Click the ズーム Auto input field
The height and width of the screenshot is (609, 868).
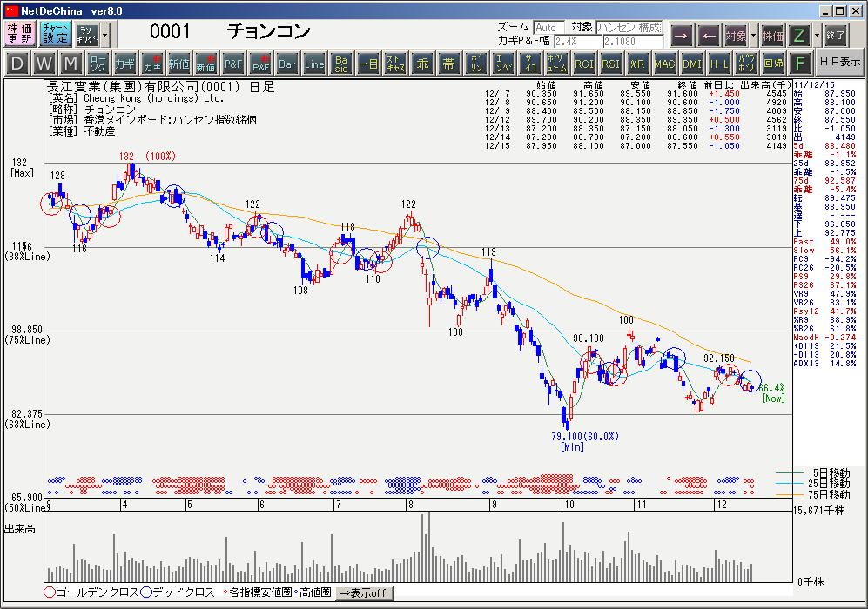(549, 28)
